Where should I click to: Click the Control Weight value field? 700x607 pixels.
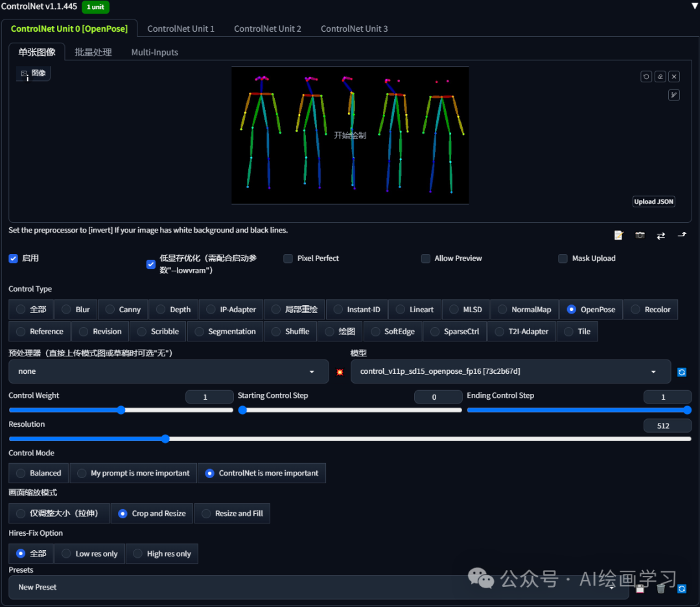[209, 396]
